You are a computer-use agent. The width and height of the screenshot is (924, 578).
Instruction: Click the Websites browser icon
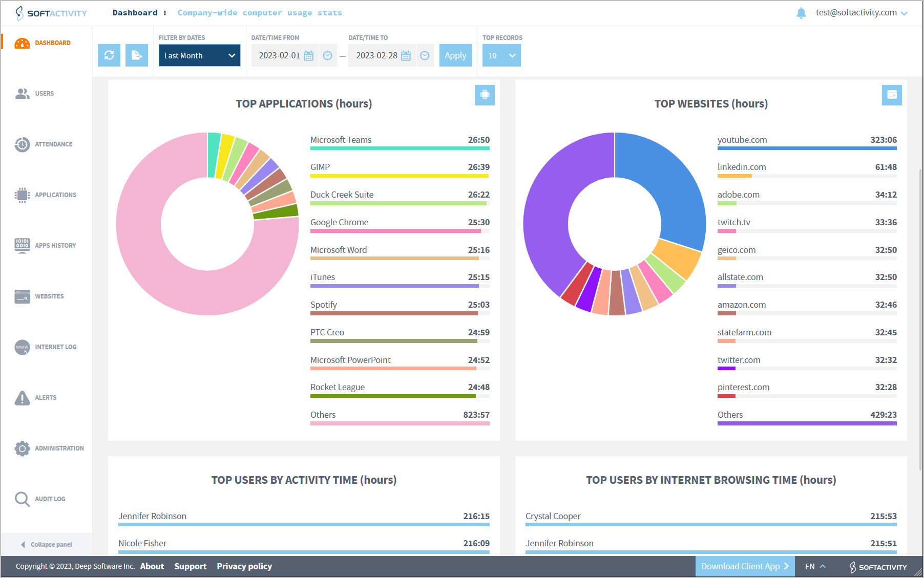pos(22,296)
